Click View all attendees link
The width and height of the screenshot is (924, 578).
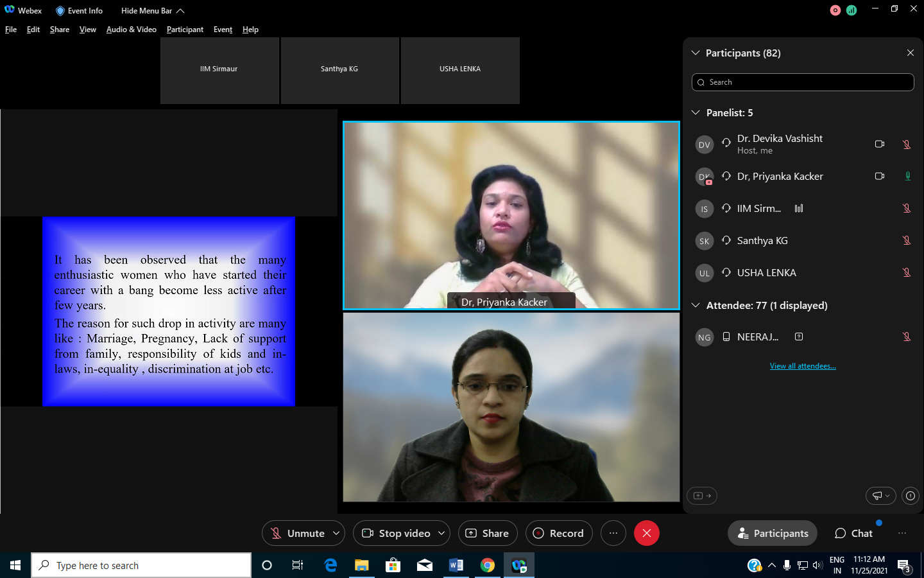tap(803, 366)
